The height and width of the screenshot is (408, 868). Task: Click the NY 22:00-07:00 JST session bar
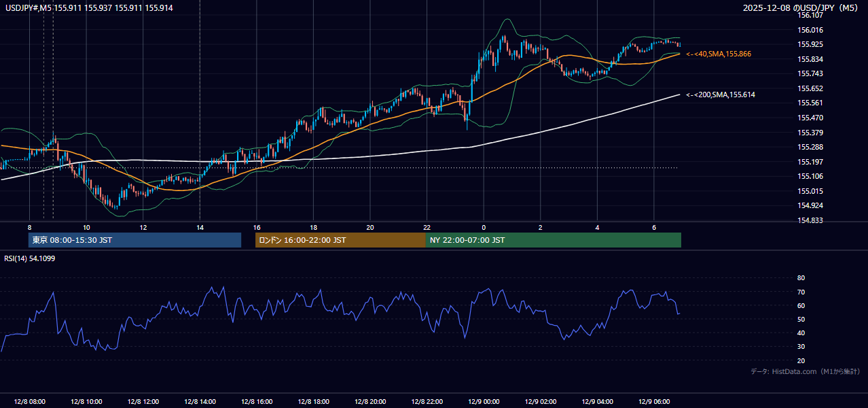tap(554, 240)
